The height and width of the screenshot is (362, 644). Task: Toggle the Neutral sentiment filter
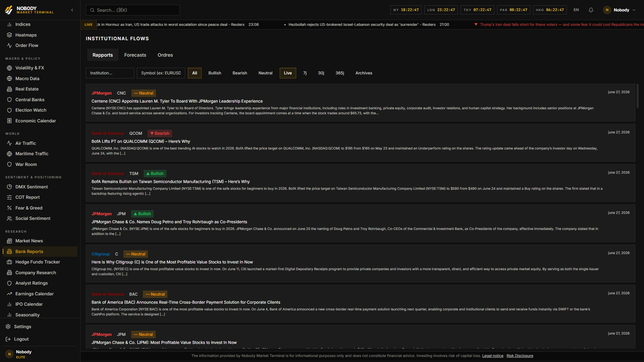pos(265,73)
